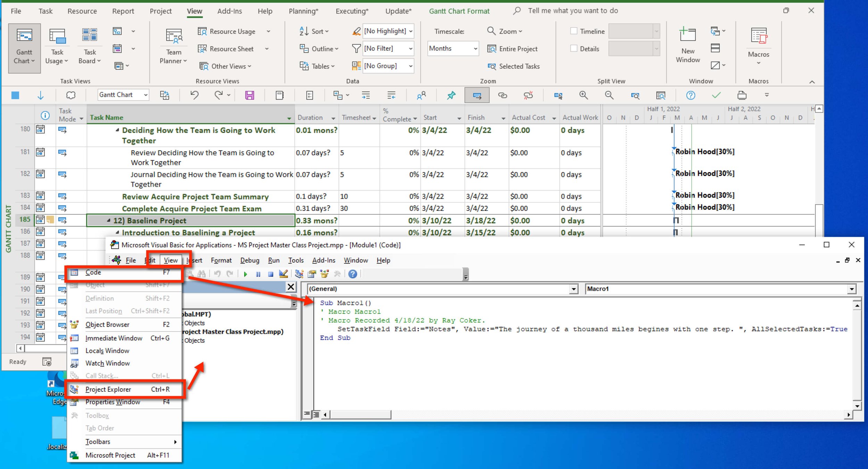Open the (General) object dropdown
This screenshot has width=868, height=469.
(x=574, y=289)
